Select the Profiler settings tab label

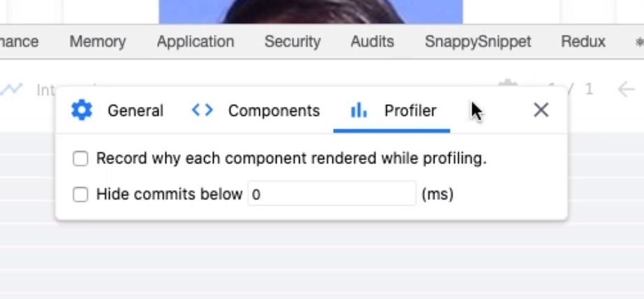point(410,111)
